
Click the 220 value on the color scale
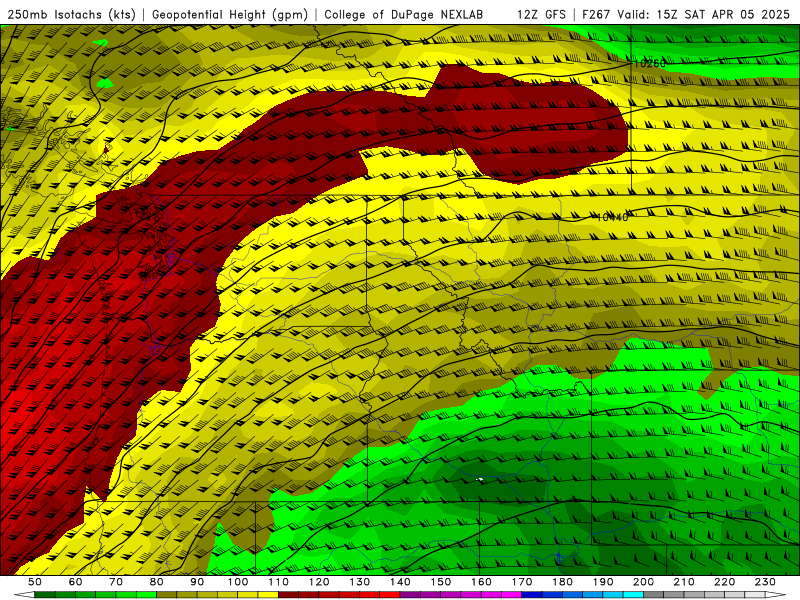[724, 582]
